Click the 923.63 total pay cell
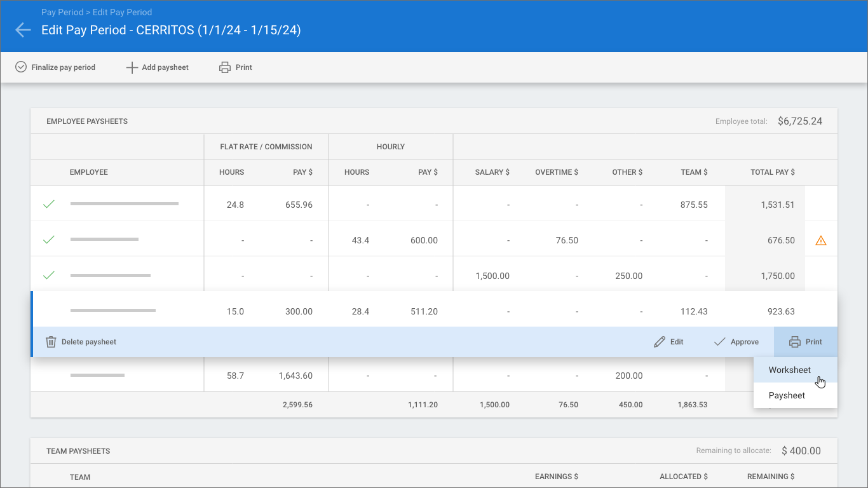This screenshot has width=868, height=488. coord(781,312)
